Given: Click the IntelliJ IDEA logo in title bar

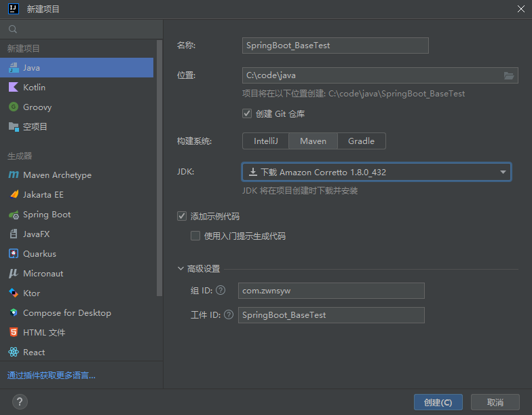Looking at the screenshot, I should [x=14, y=9].
